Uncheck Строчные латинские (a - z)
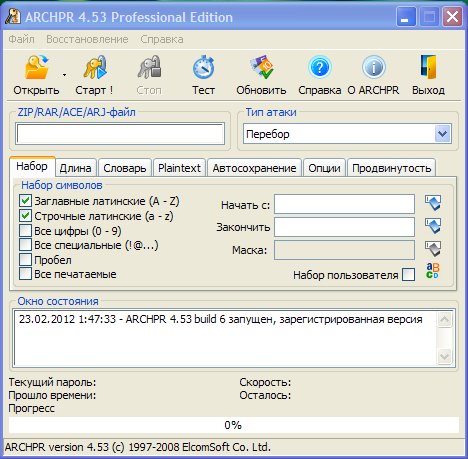 coord(25,216)
